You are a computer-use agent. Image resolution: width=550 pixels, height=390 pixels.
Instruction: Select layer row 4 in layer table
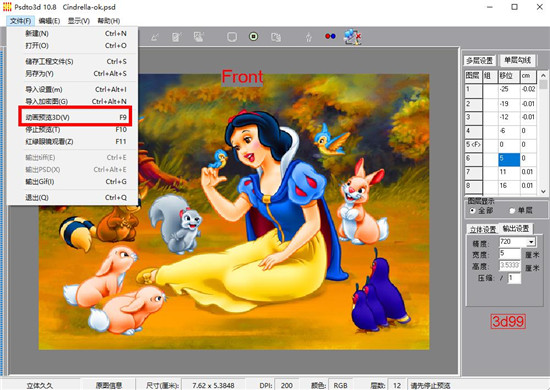pos(473,132)
